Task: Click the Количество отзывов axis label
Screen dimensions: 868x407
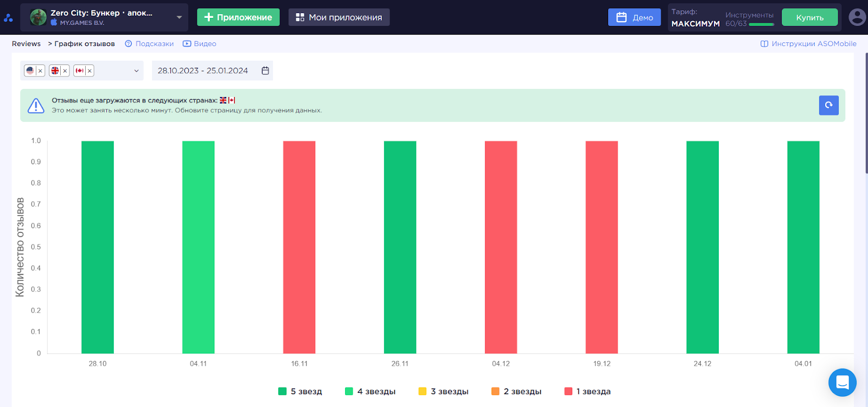Action: (x=20, y=247)
